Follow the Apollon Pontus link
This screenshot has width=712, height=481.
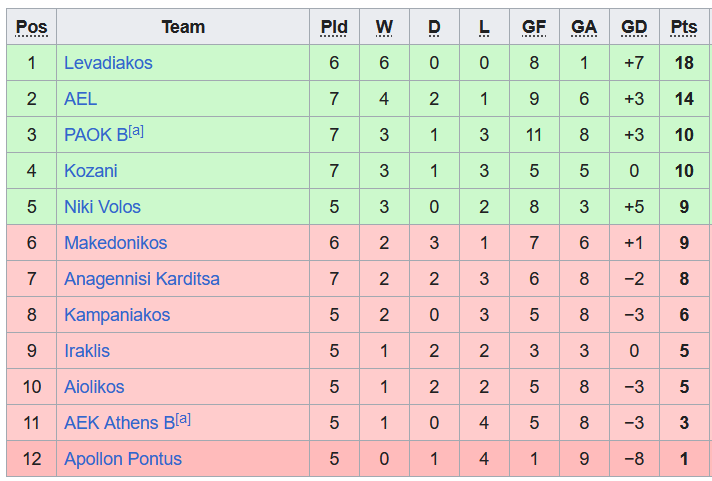tap(123, 459)
